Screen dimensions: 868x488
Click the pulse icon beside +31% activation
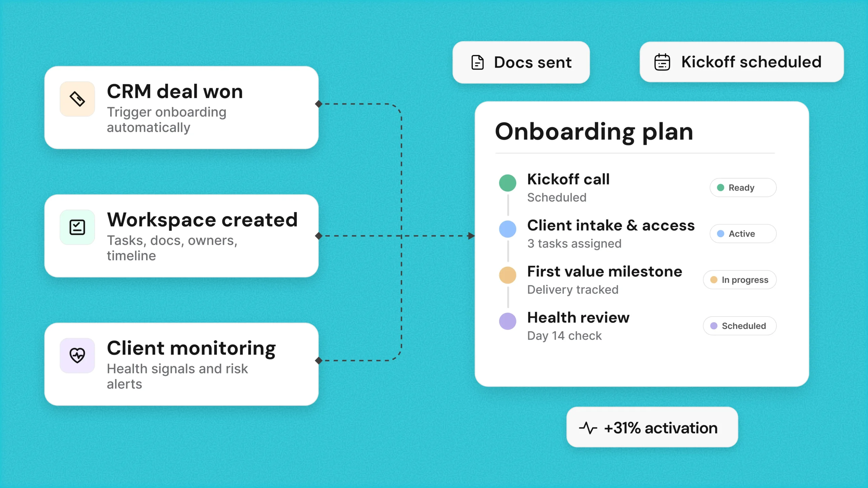tap(588, 428)
